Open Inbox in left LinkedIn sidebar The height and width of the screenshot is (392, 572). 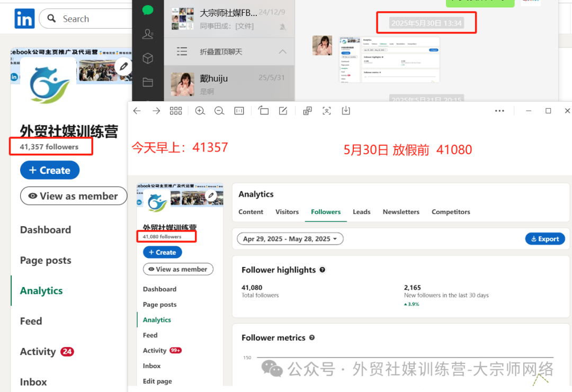33,382
